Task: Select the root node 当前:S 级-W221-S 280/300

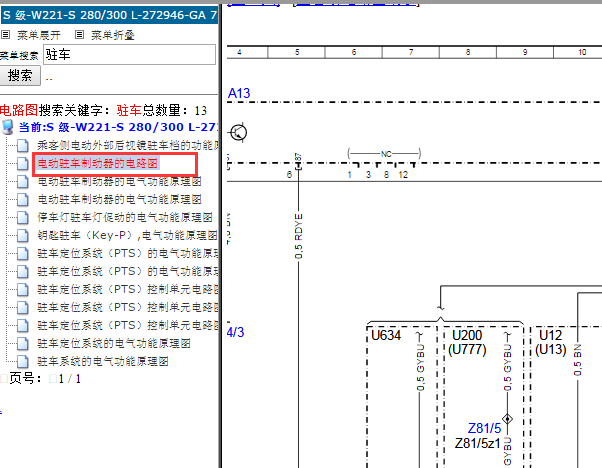Action: click(118, 127)
